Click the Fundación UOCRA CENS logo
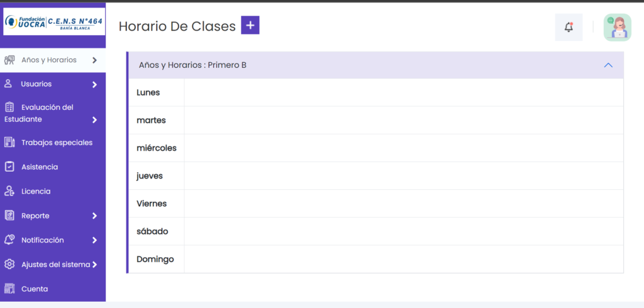Viewport: 644px width, 308px height. (54, 21)
